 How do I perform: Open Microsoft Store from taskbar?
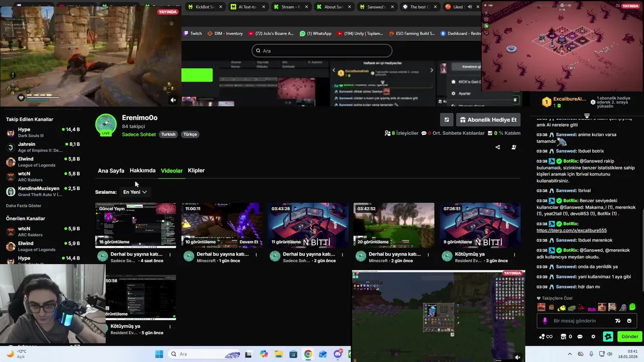[x=293, y=354]
